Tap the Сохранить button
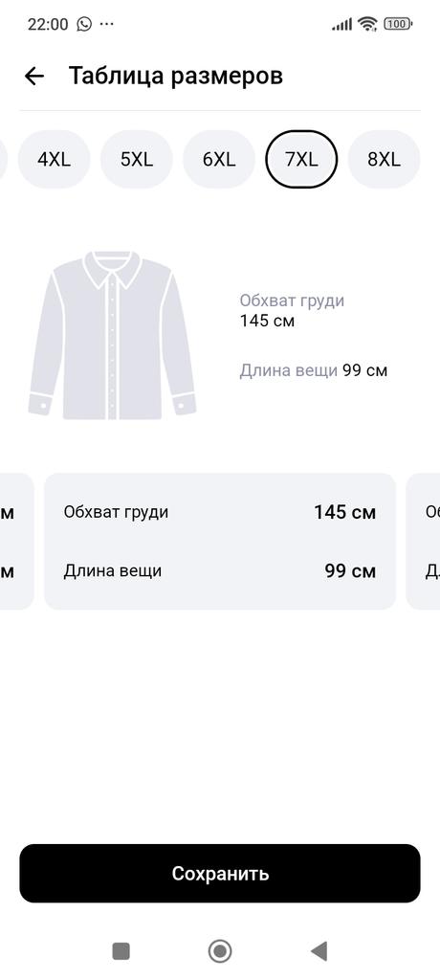Viewport: 440px width, 980px height. point(220,873)
